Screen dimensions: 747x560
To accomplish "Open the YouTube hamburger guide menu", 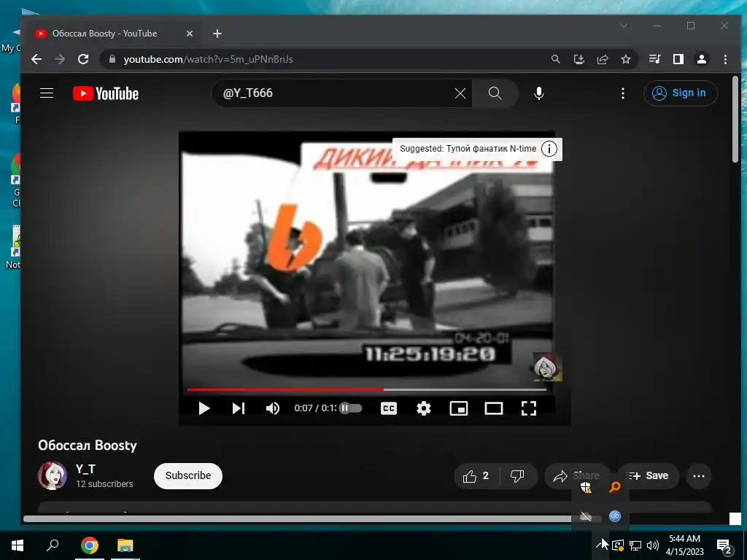I will coord(46,93).
